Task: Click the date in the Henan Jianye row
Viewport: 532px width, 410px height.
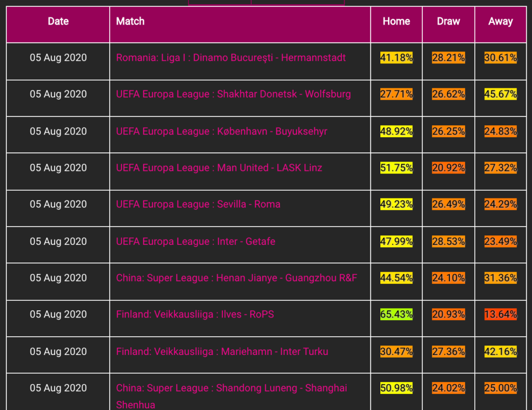Action: (58, 278)
